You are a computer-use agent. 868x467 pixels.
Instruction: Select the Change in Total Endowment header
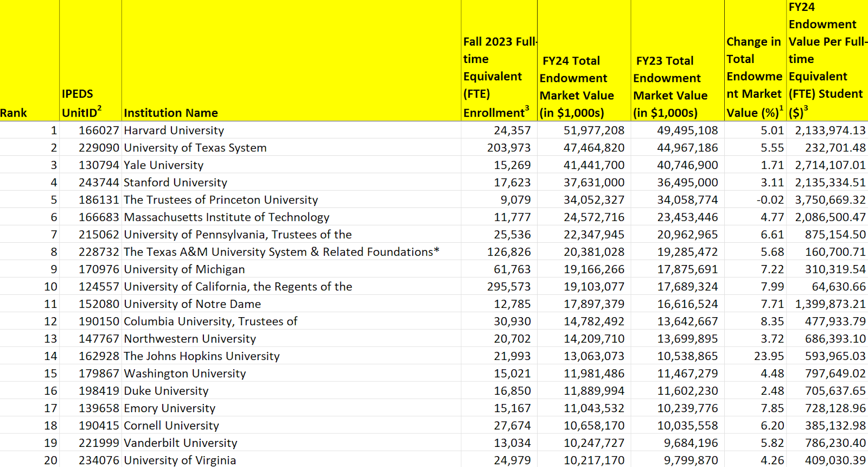[755, 60]
